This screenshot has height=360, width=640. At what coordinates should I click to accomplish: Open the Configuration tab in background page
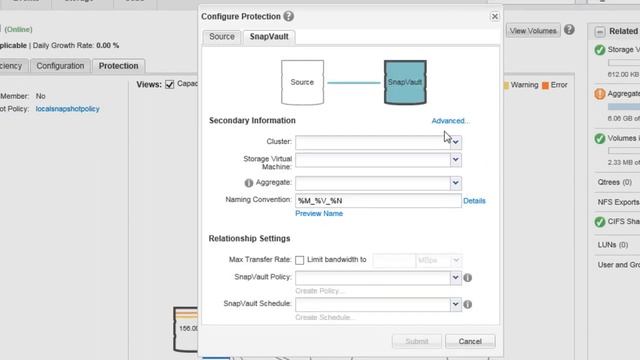pos(60,66)
